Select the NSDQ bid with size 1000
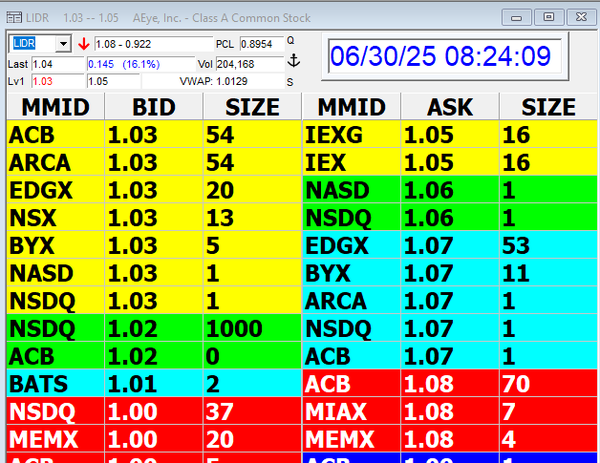Screen dimensions: 600x463 point(152,329)
